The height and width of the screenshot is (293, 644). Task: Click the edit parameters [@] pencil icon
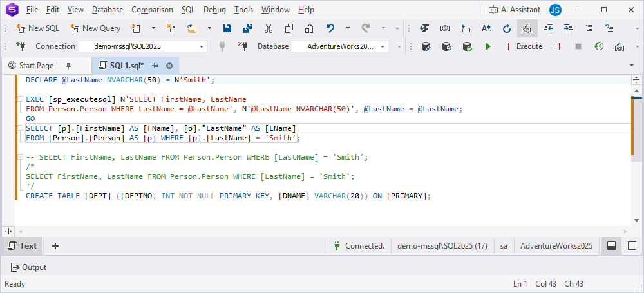pyautogui.click(x=620, y=46)
